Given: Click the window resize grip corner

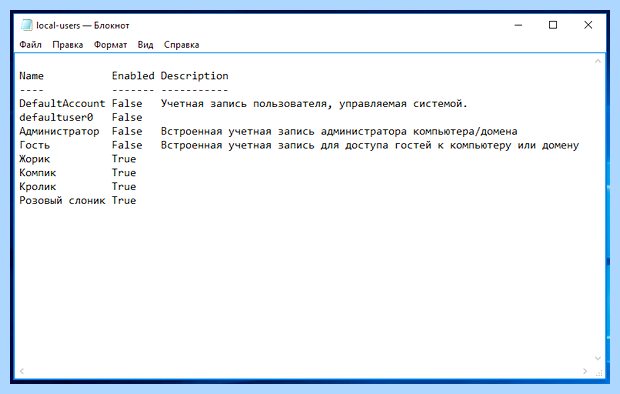Looking at the screenshot, I should point(599,372).
